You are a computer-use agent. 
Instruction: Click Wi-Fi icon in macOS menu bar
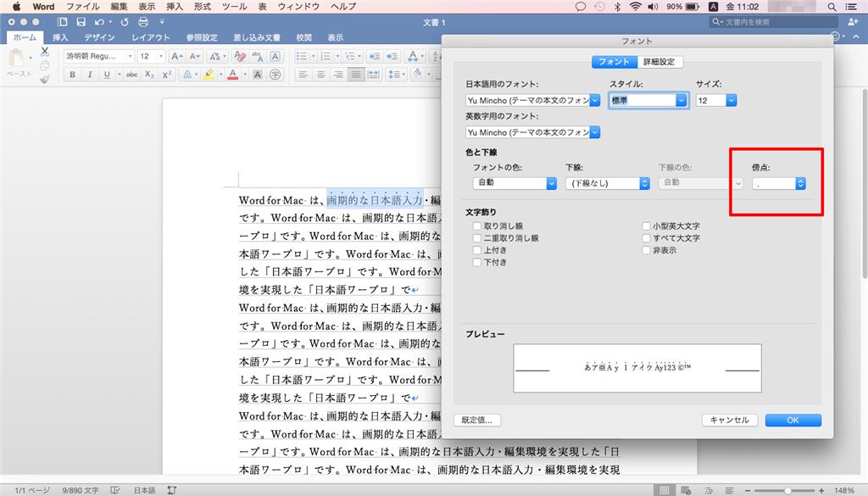[x=636, y=7]
